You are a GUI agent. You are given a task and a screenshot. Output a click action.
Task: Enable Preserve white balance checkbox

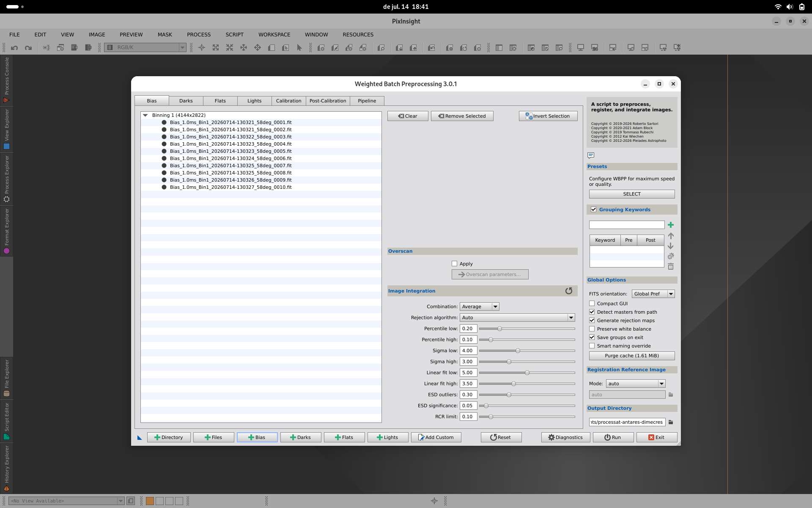[592, 329]
